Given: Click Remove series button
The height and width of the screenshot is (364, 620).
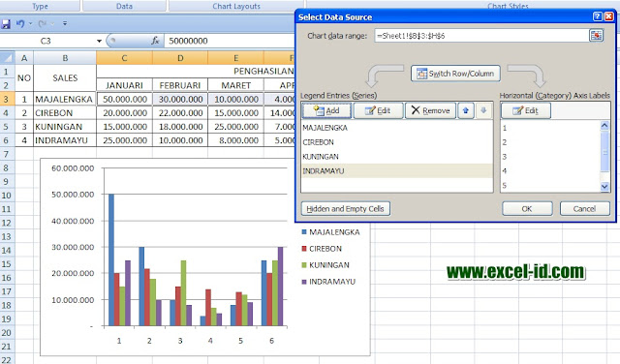Looking at the screenshot, I should (x=430, y=110).
